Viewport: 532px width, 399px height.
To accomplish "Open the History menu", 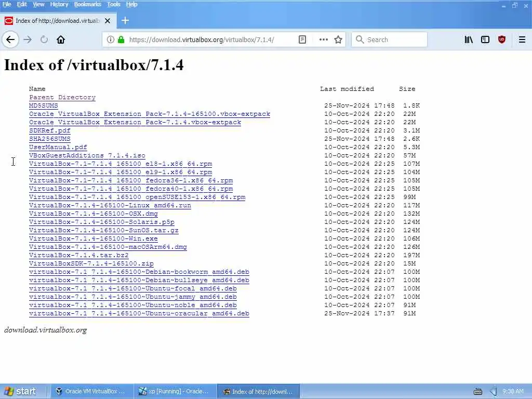I will tap(59, 4).
